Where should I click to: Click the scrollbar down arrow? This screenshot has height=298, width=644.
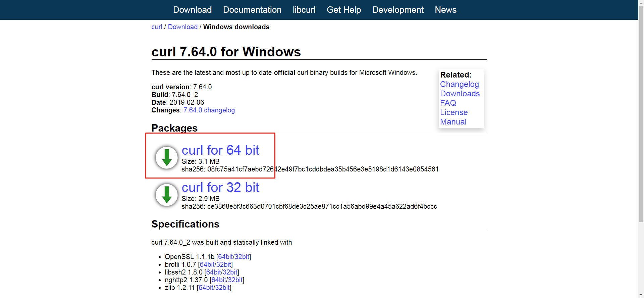tap(641, 295)
